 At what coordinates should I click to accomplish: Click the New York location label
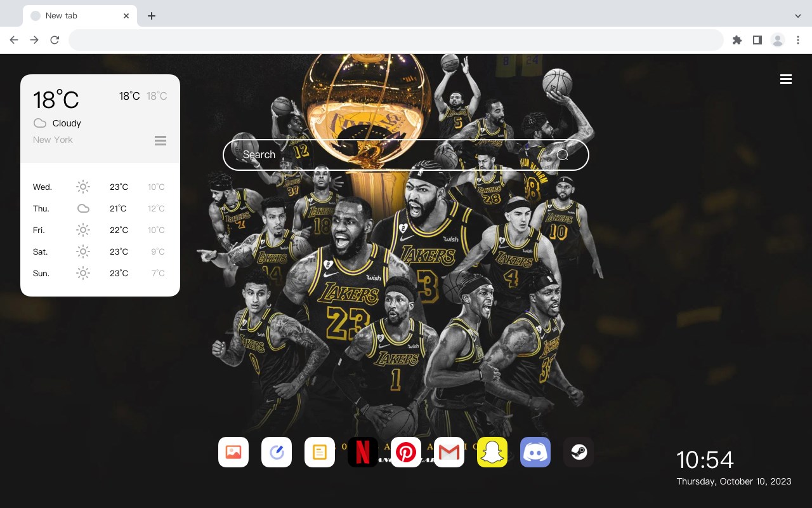coord(53,140)
